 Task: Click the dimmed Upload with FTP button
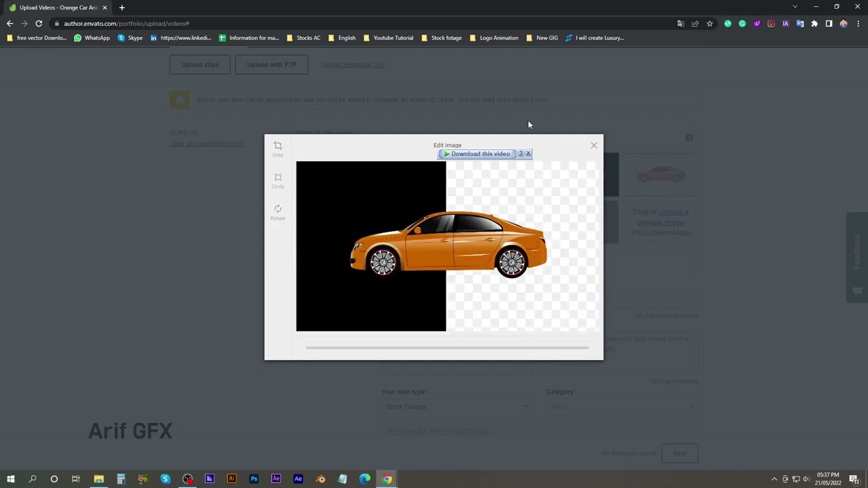(271, 64)
